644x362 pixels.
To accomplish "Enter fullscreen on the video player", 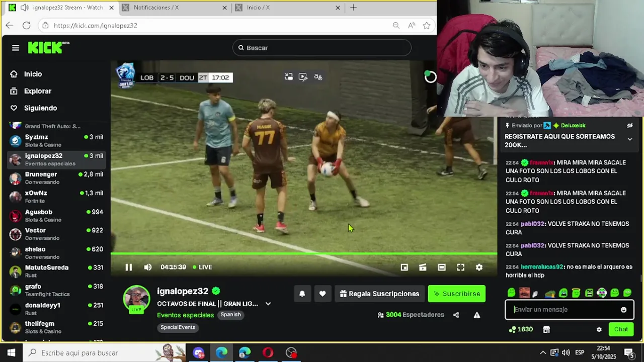I will (x=460, y=267).
